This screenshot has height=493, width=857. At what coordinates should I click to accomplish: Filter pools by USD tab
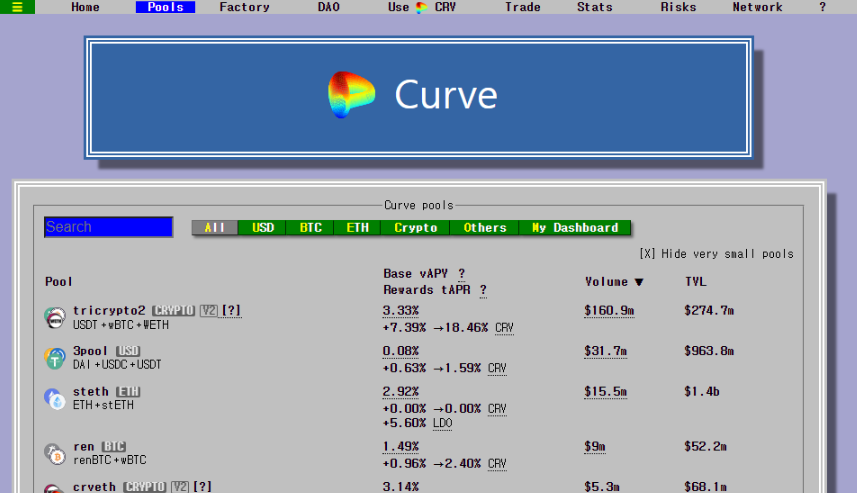(x=262, y=228)
